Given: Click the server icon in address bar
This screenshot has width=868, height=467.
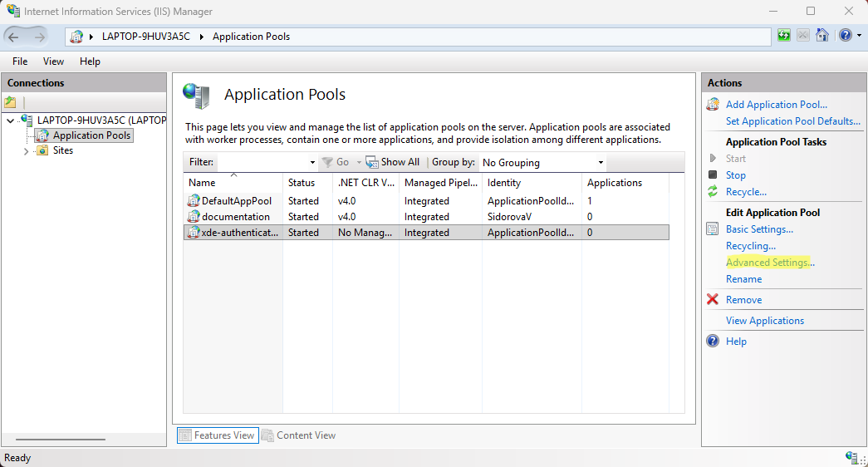Looking at the screenshot, I should (x=76, y=37).
